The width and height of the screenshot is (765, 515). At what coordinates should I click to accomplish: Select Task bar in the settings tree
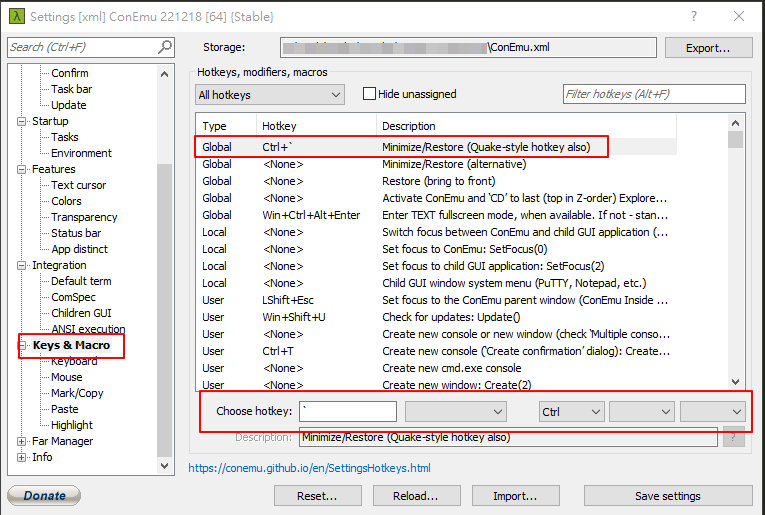point(71,89)
